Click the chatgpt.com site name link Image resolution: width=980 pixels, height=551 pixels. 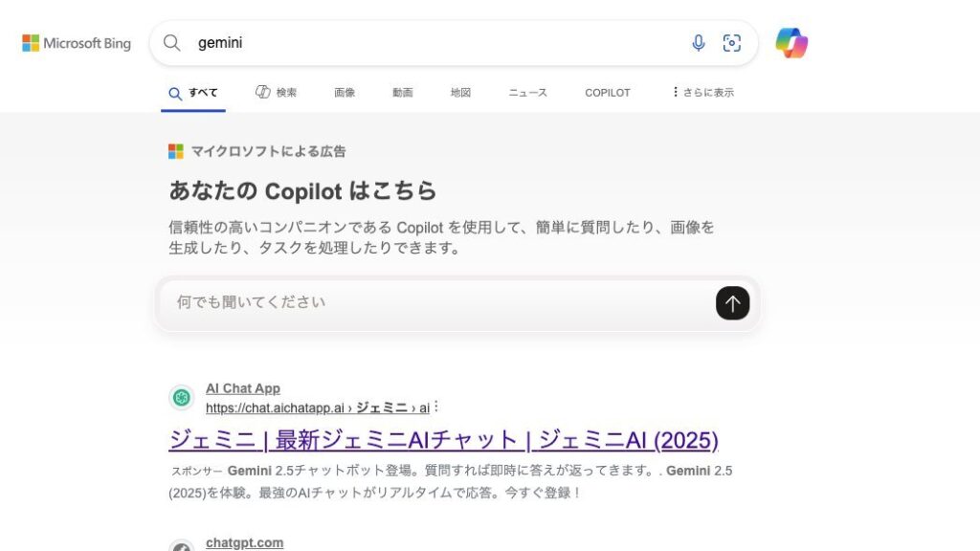click(244, 542)
